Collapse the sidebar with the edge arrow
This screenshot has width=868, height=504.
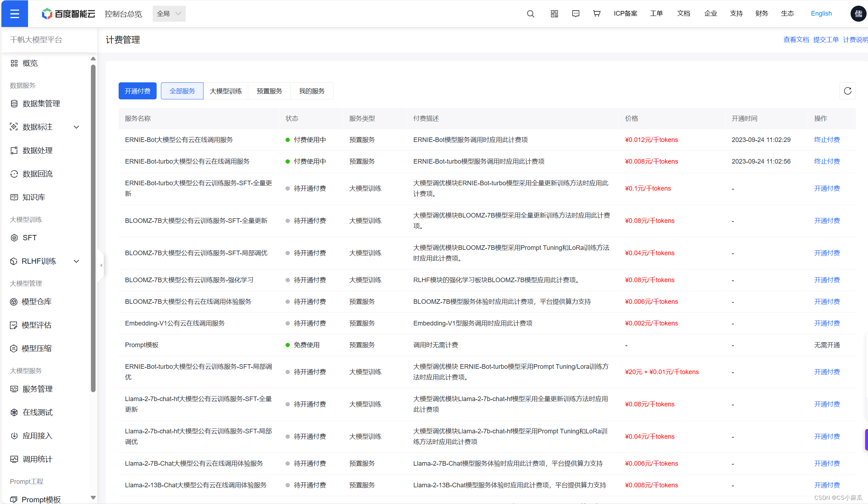pos(101,265)
